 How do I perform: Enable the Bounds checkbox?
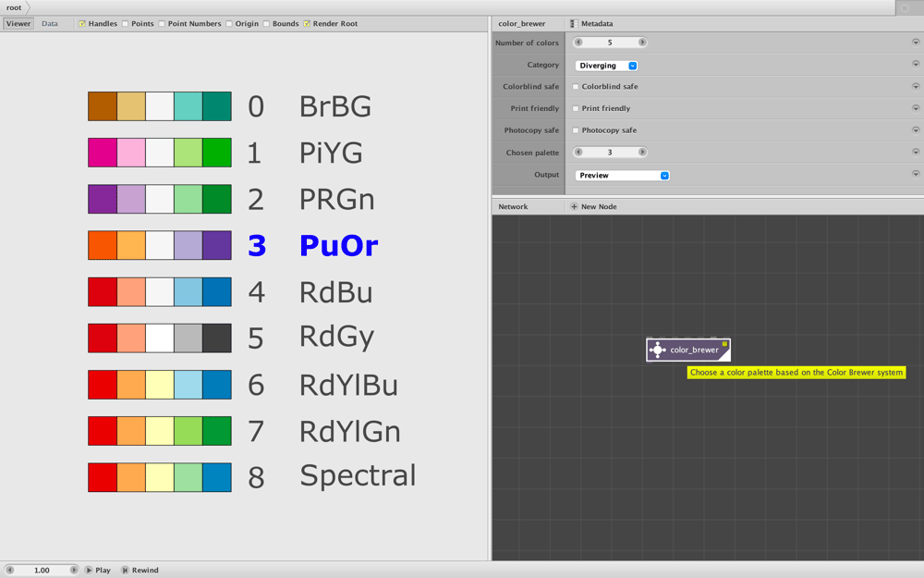point(266,24)
